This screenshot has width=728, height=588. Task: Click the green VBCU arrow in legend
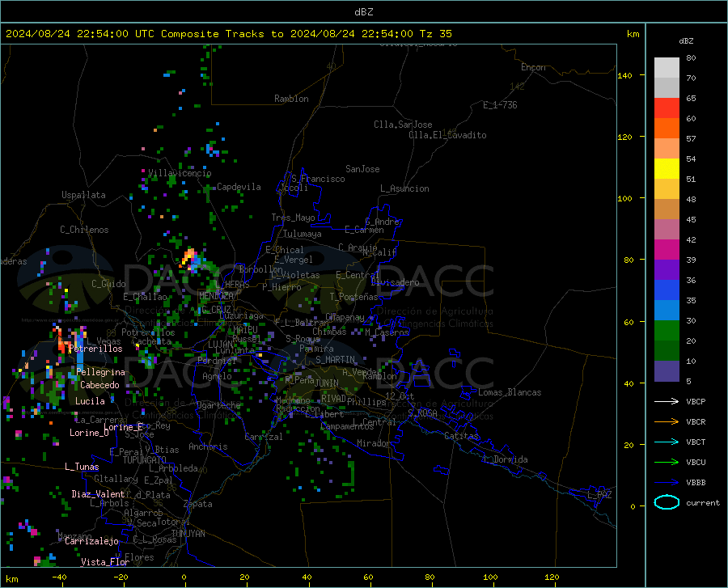[x=667, y=463]
